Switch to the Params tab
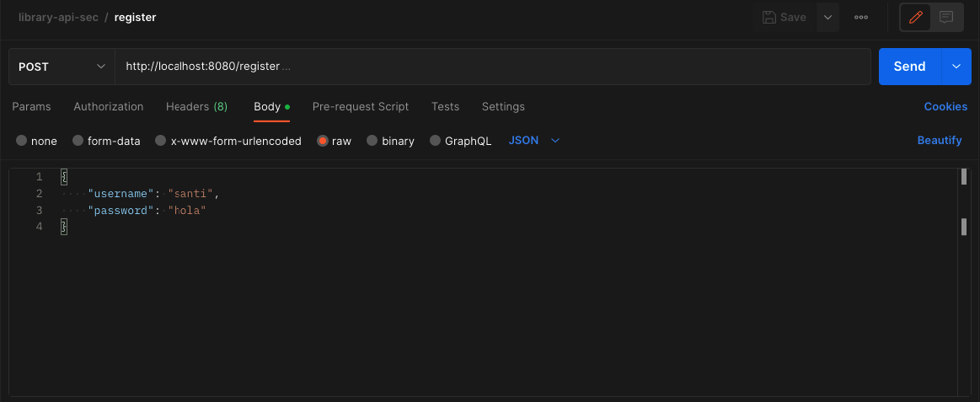This screenshot has height=402, width=980. (31, 106)
